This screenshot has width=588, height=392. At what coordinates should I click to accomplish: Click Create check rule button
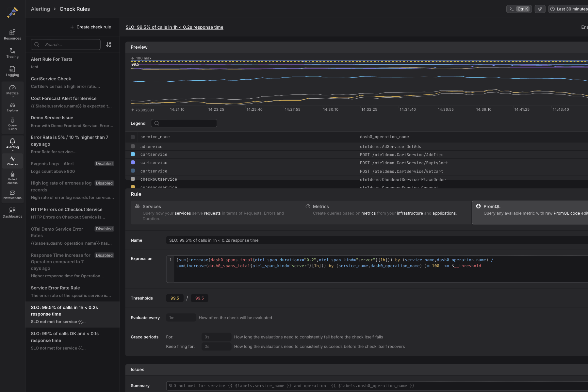click(90, 27)
